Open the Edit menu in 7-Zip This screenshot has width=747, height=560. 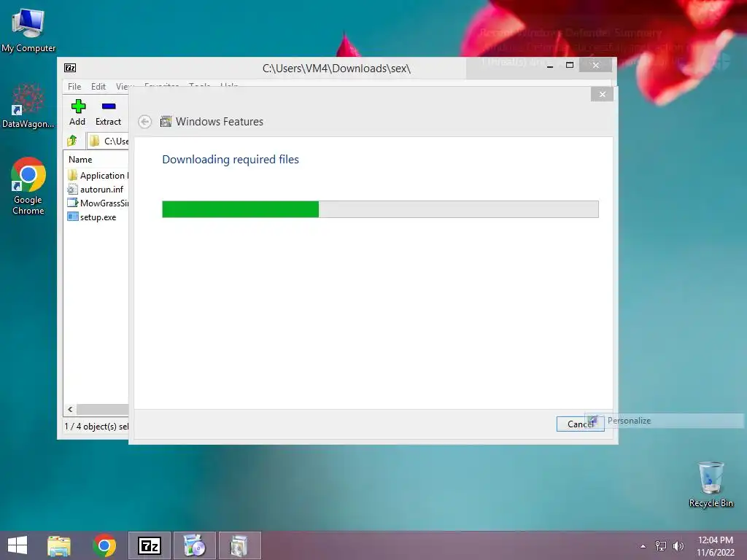coord(98,86)
